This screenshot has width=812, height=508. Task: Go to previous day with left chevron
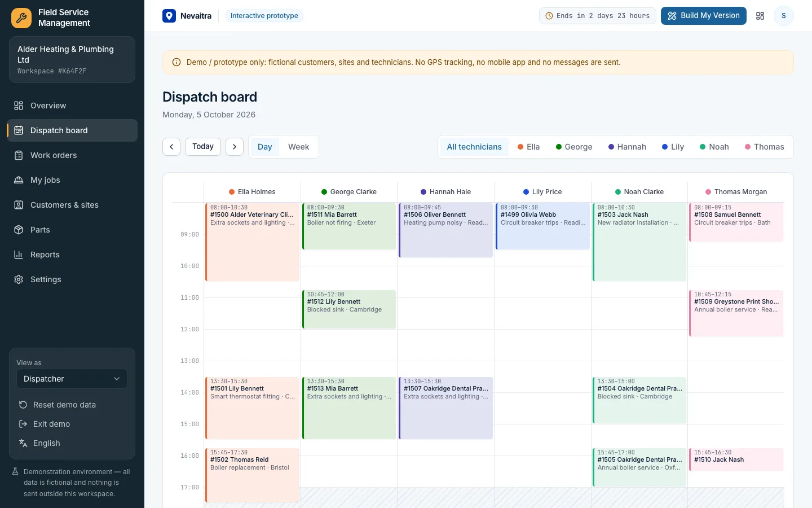[x=171, y=147]
